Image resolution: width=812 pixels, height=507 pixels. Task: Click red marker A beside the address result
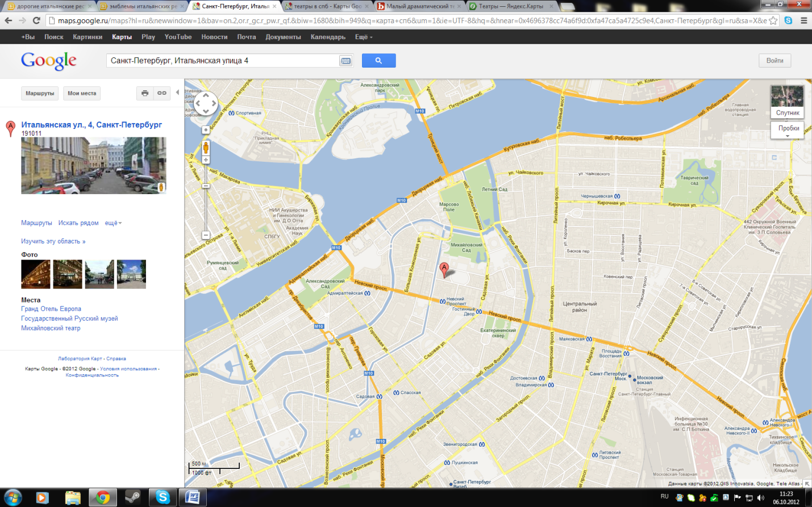10,128
